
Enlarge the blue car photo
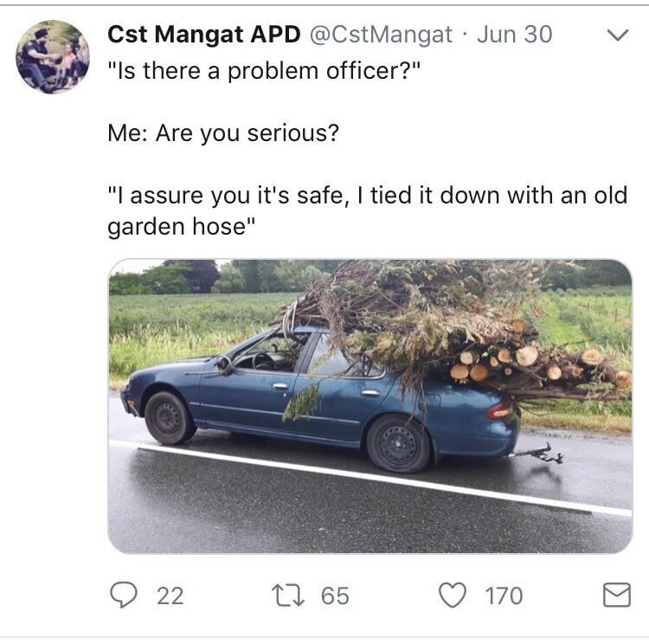[370, 406]
